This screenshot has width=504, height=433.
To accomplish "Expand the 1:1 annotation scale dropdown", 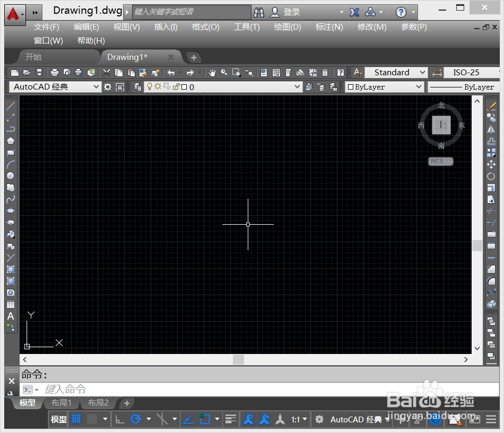I will [299, 420].
